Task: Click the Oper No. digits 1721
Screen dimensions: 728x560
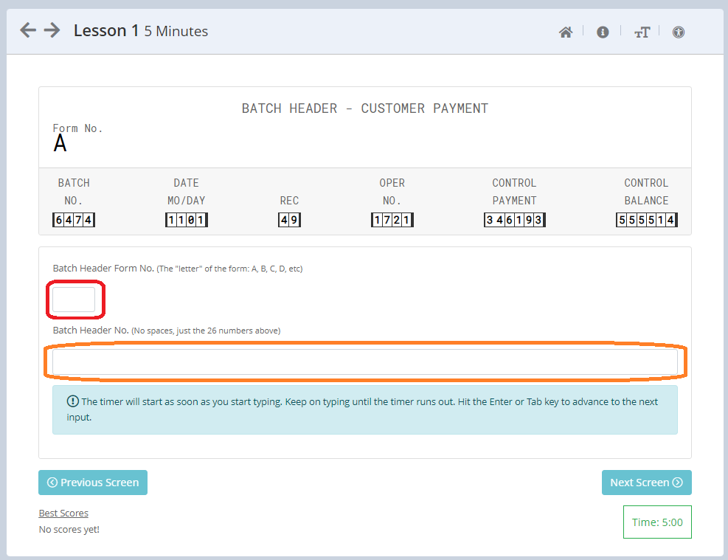Action: (x=392, y=220)
